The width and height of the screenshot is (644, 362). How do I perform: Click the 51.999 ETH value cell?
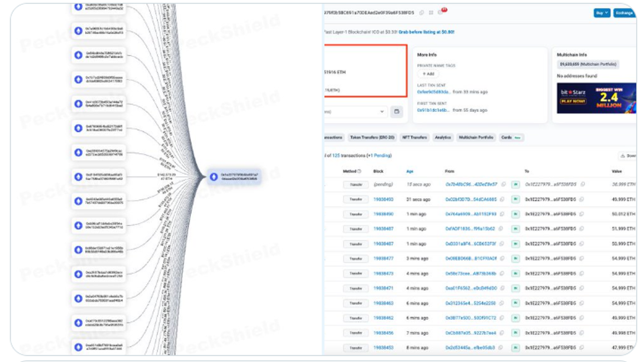pos(624,229)
